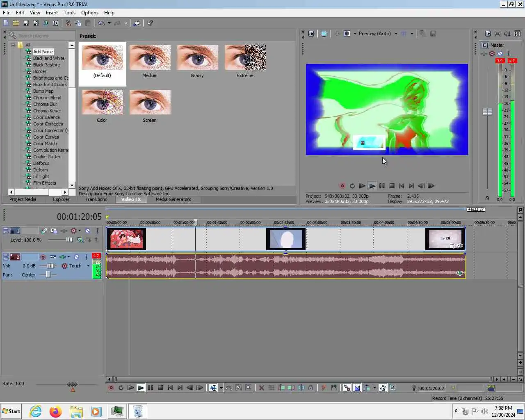This screenshot has width=525, height=420.
Task: Click the Open folder toolbar icon
Action: pyautogui.click(x=16, y=23)
